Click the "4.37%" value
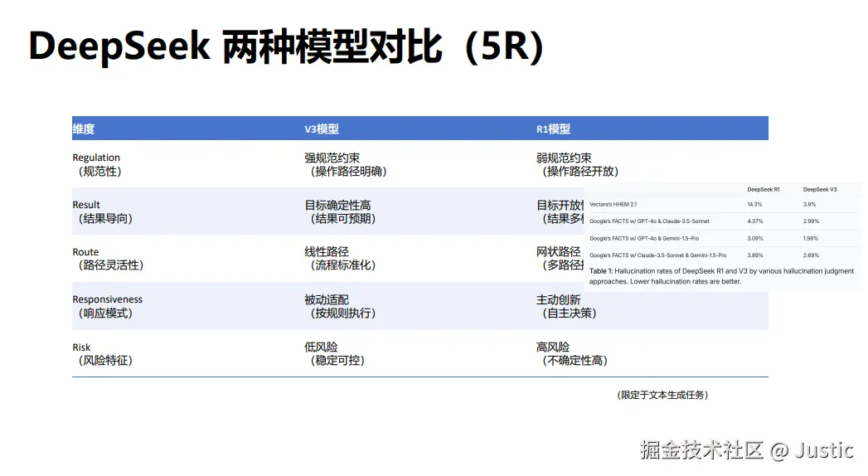Screen dimensions: 868x476 pyautogui.click(x=755, y=221)
